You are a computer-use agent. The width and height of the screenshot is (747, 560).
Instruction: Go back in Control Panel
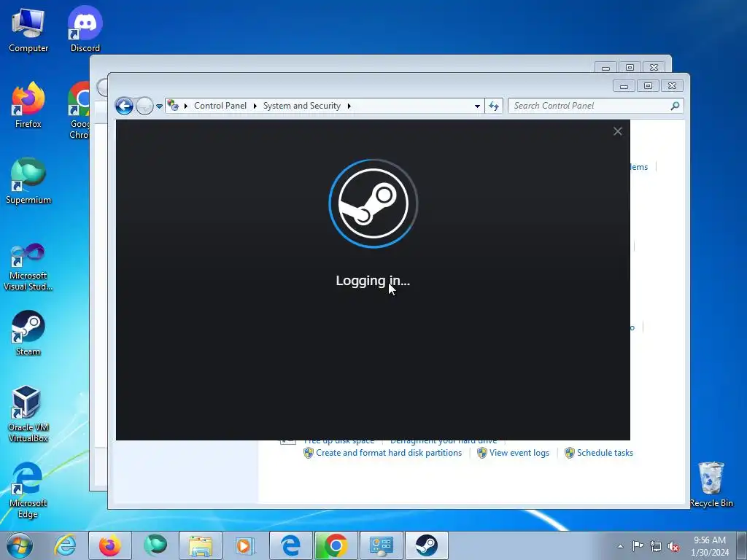point(124,106)
